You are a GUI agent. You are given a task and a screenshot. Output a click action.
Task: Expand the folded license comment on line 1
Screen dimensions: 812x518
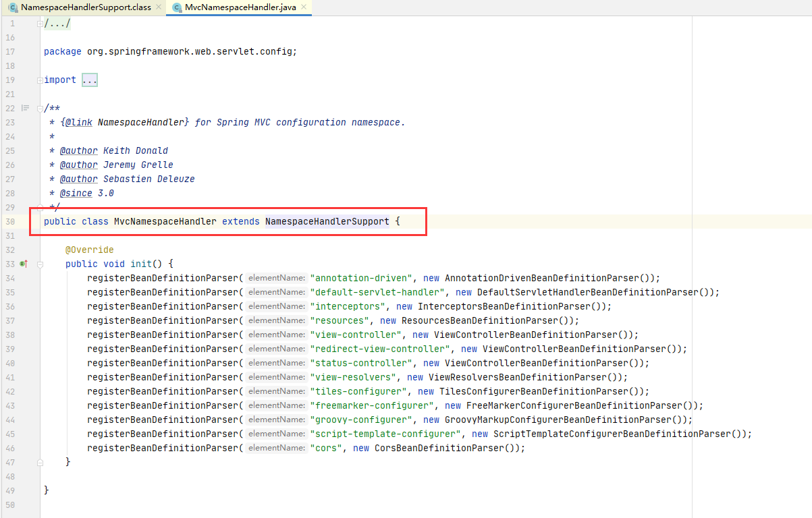(40, 24)
